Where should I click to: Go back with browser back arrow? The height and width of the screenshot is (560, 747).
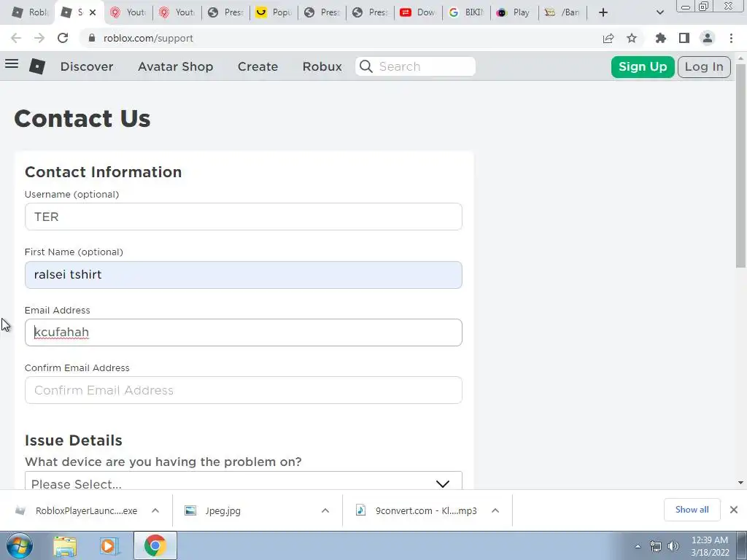16,38
